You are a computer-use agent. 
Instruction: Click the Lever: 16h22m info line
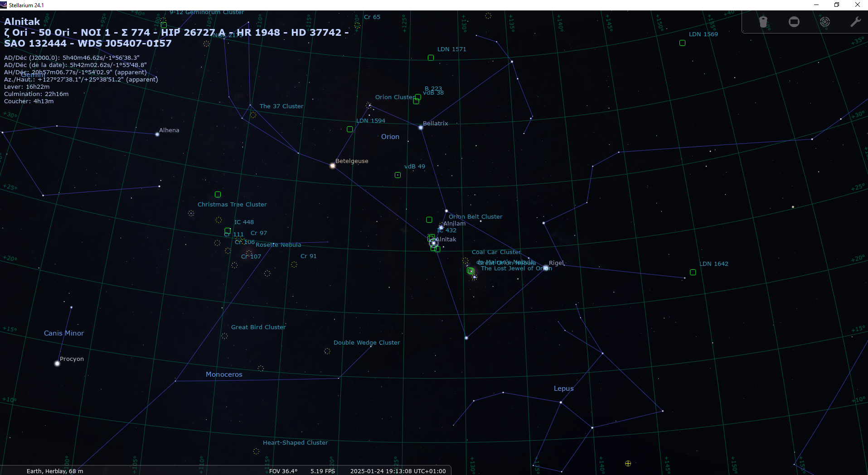pos(27,87)
